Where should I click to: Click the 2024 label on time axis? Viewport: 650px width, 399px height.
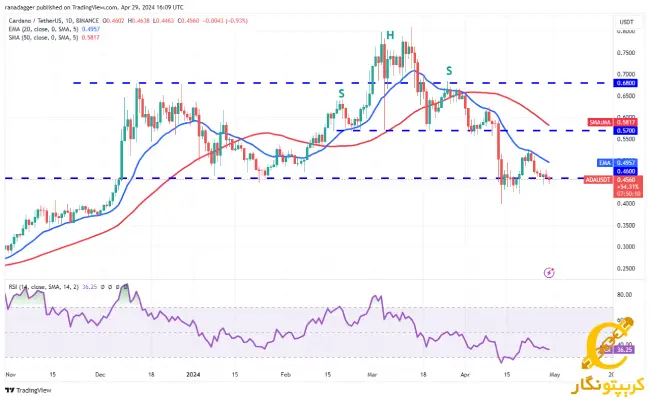[193, 375]
